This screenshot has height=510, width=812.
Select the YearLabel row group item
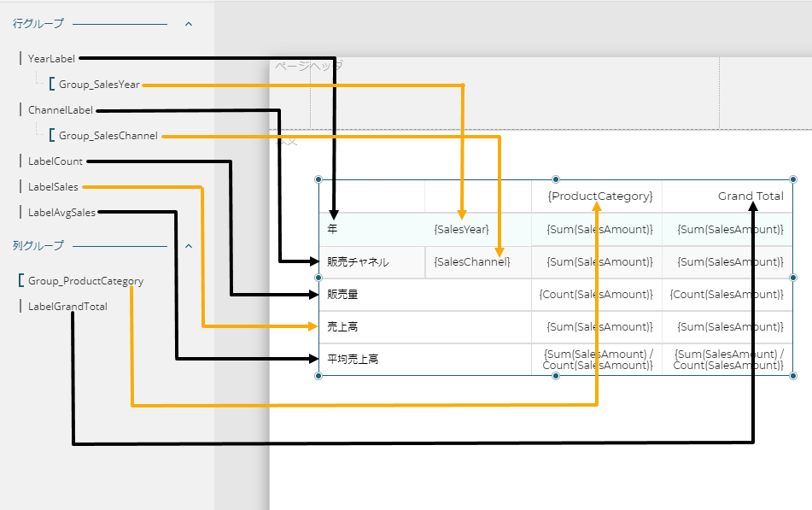(x=51, y=59)
